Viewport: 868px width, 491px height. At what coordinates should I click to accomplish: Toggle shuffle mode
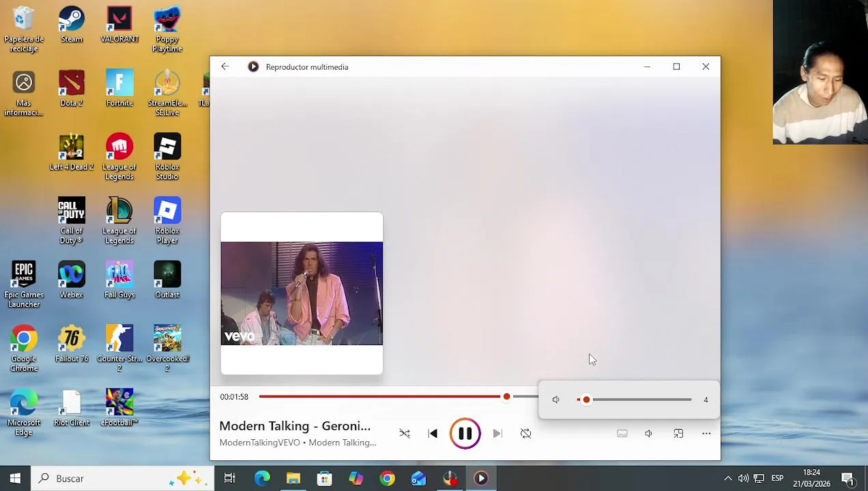pyautogui.click(x=405, y=434)
